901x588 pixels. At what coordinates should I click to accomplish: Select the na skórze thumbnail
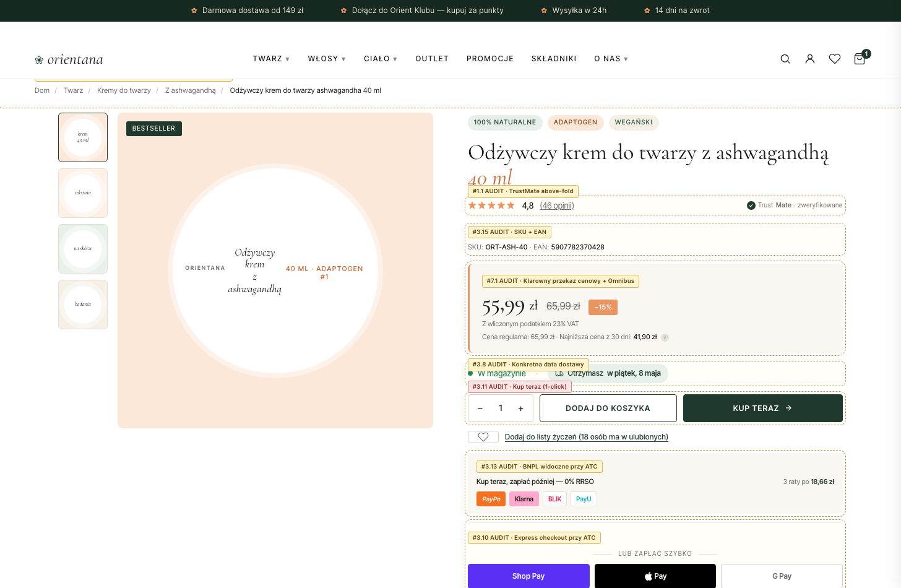pos(83,249)
